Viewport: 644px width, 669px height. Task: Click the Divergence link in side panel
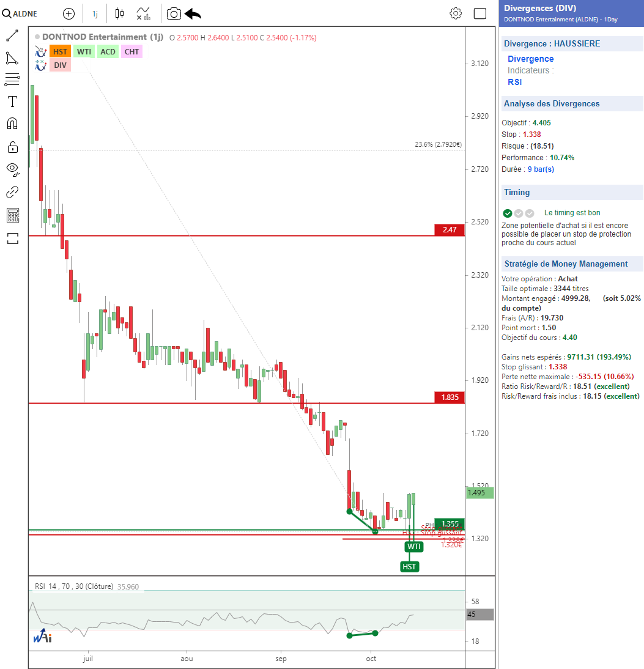530,59
